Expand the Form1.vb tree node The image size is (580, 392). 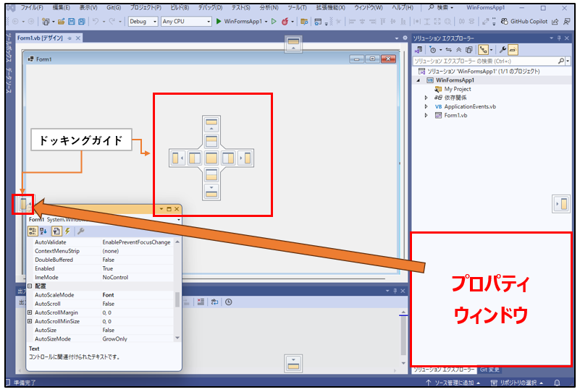click(x=426, y=115)
